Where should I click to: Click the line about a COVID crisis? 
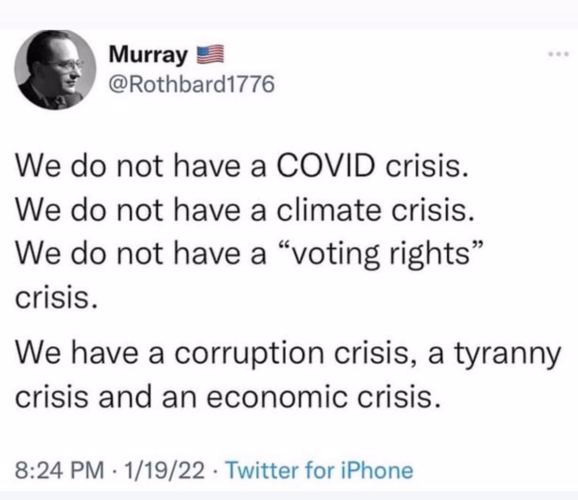(242, 166)
